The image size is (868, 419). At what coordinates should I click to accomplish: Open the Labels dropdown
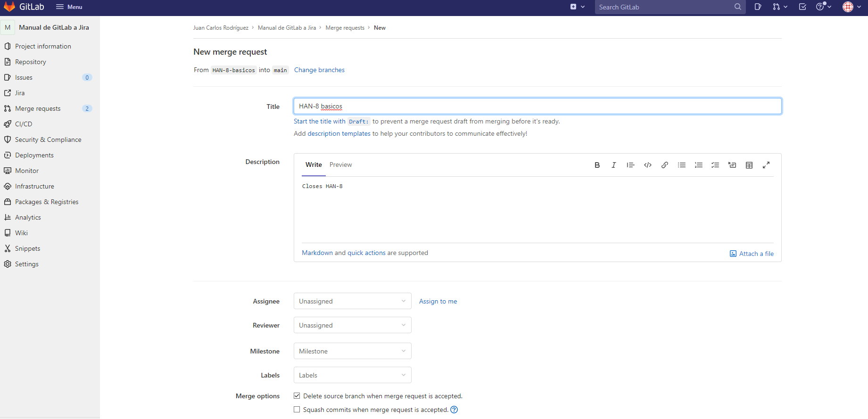tap(352, 375)
